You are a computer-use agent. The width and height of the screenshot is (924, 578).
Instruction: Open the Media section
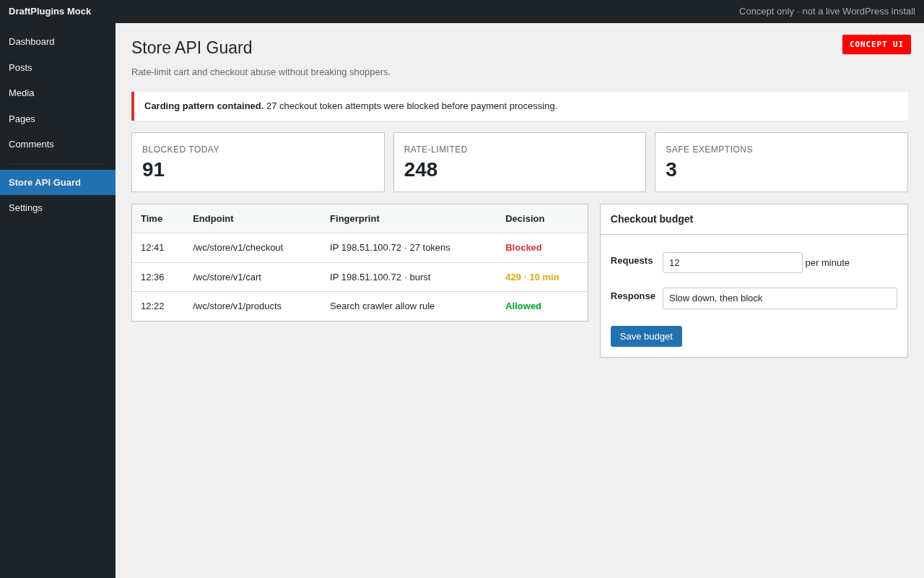point(58,93)
